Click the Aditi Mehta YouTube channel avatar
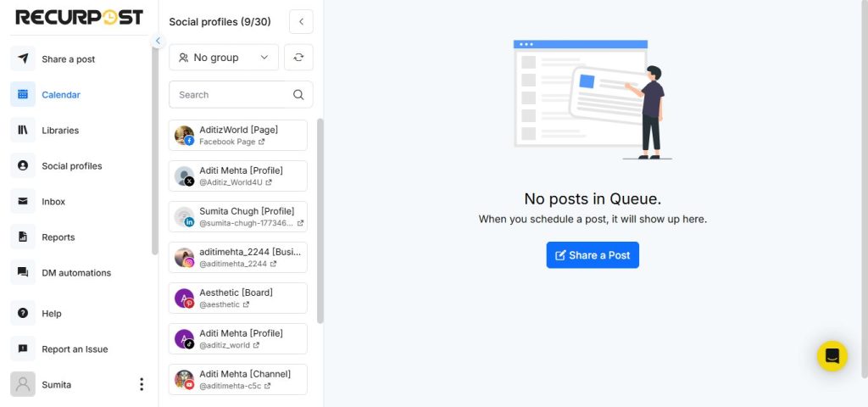868x407 pixels. (x=184, y=379)
